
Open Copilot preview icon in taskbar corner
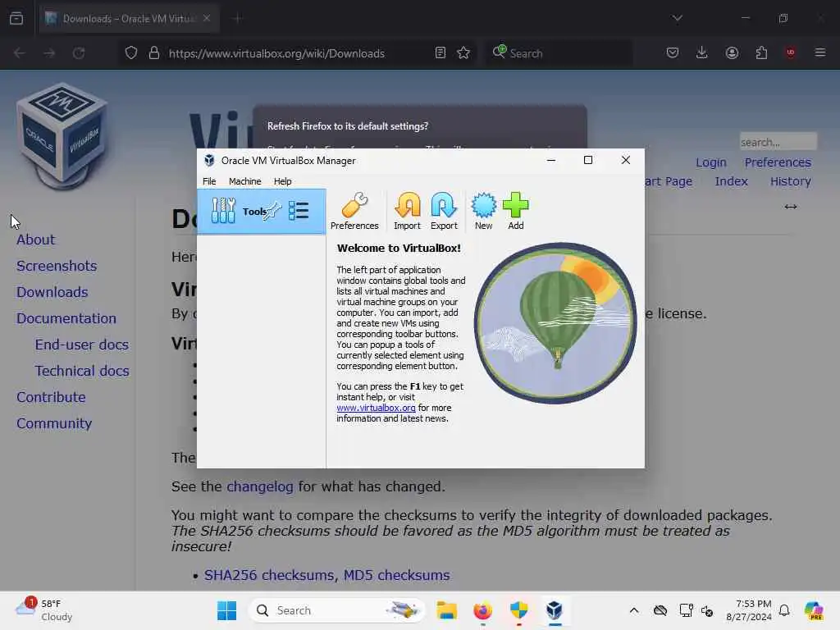814,610
